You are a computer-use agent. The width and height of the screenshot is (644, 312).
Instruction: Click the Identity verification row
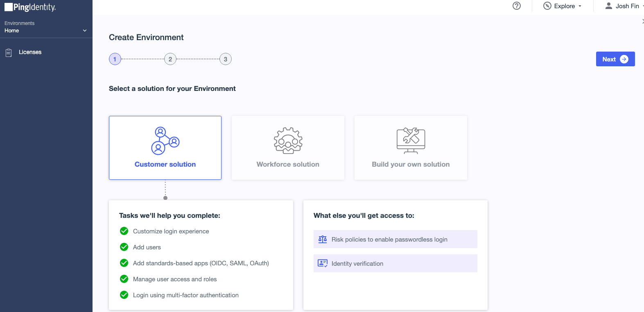[395, 263]
